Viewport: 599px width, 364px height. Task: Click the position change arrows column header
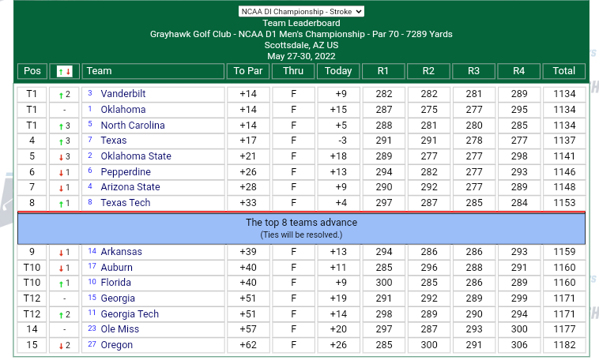pyautogui.click(x=65, y=71)
